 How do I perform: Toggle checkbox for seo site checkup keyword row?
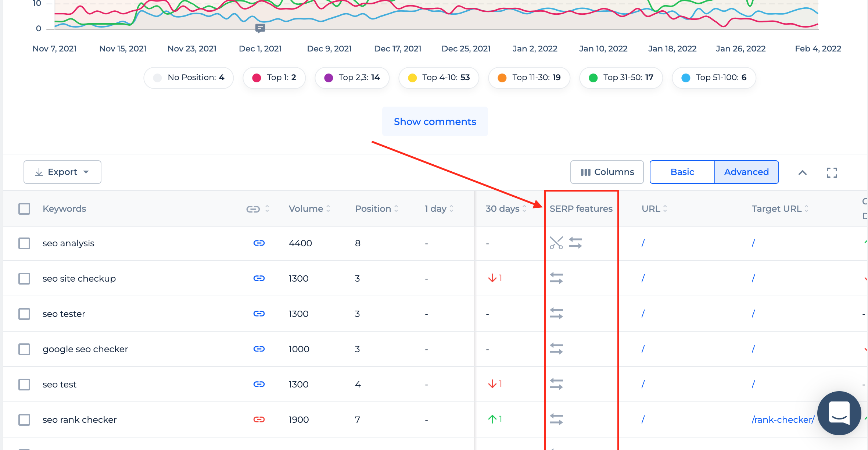coord(24,278)
